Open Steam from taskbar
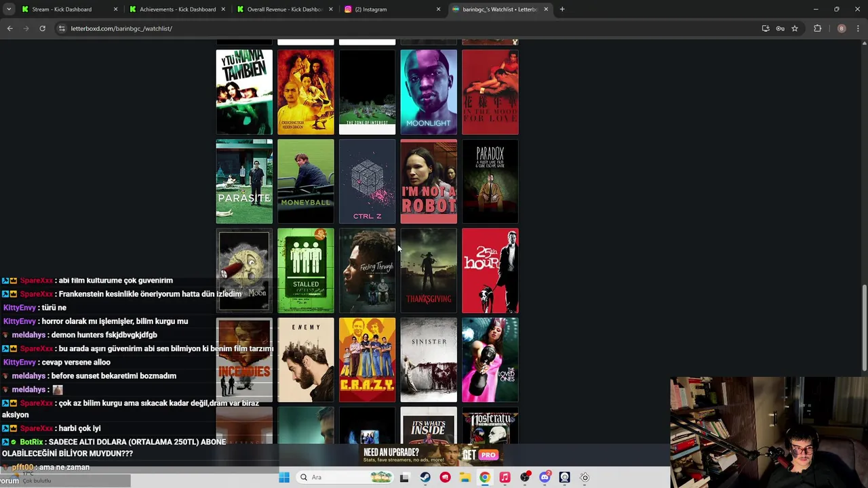The image size is (868, 488). click(x=425, y=477)
